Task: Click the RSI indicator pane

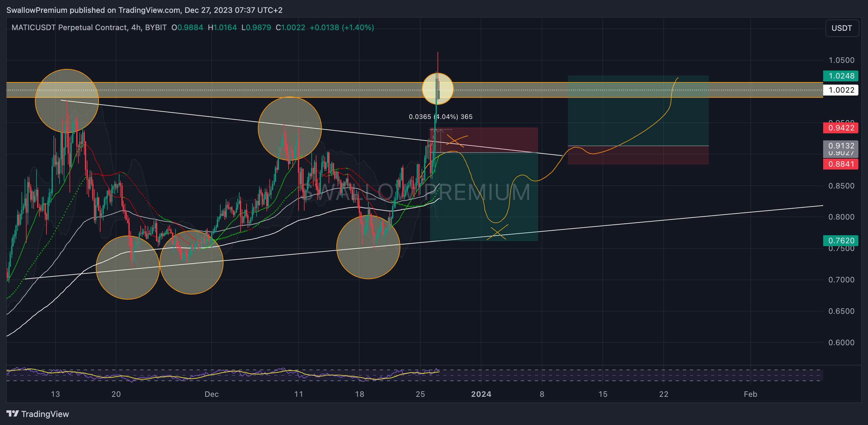Action: pyautogui.click(x=415, y=375)
